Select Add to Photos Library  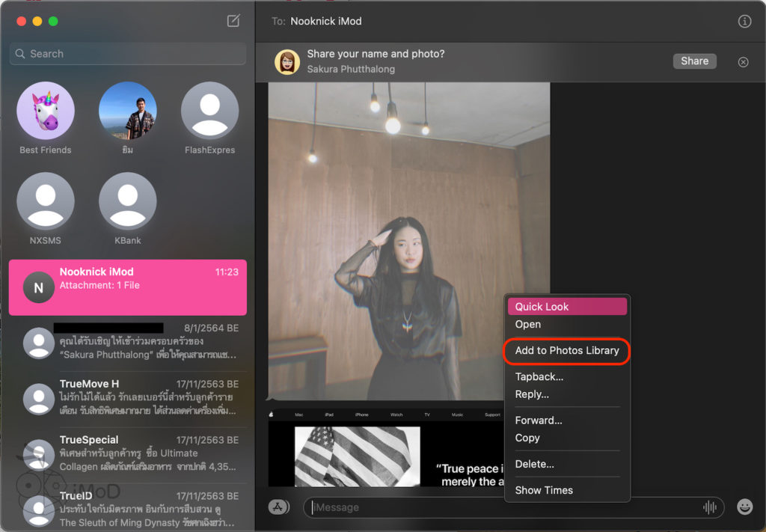point(567,350)
